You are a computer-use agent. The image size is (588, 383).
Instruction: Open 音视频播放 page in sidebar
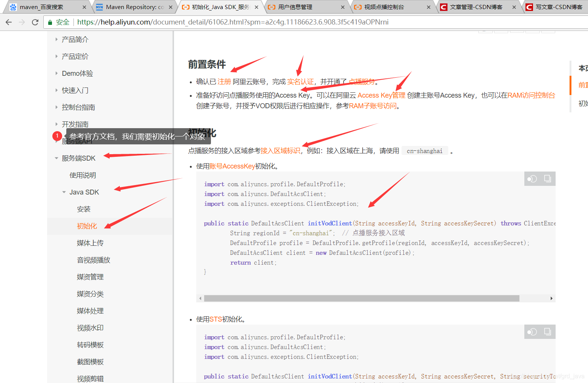coord(93,260)
